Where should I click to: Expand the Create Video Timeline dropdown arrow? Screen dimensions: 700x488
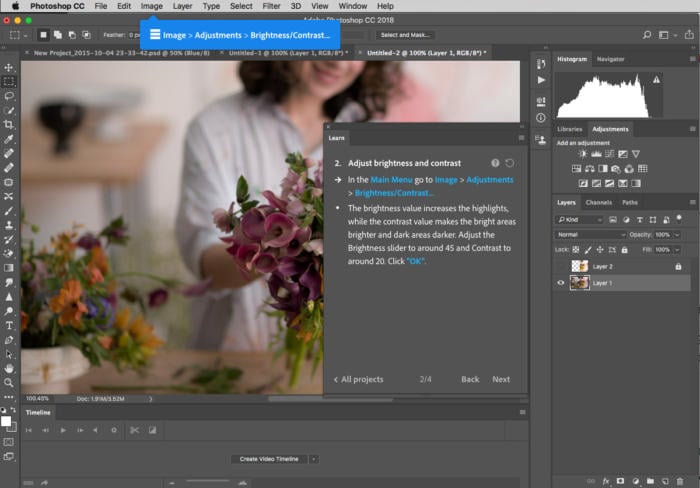[313, 459]
